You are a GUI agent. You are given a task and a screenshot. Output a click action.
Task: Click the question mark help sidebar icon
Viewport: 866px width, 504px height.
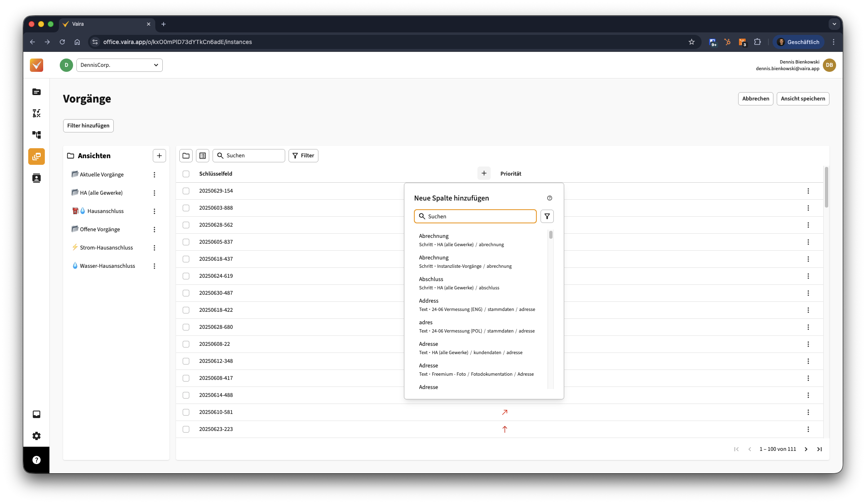[x=37, y=460]
